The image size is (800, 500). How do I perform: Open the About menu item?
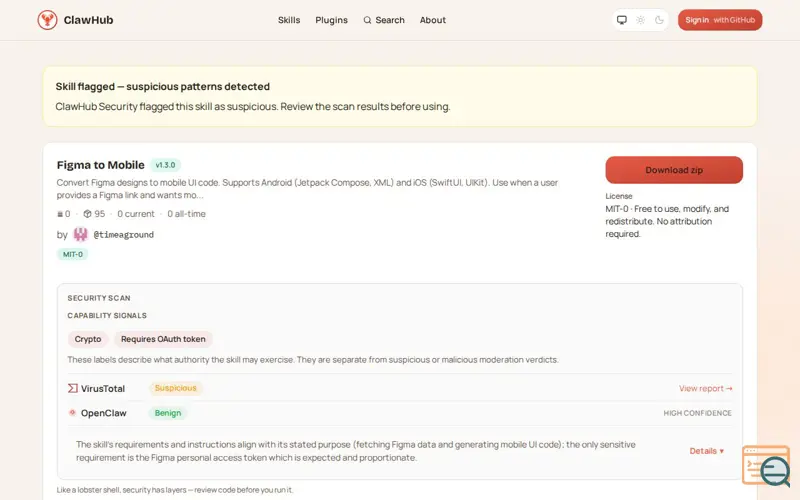pos(433,20)
